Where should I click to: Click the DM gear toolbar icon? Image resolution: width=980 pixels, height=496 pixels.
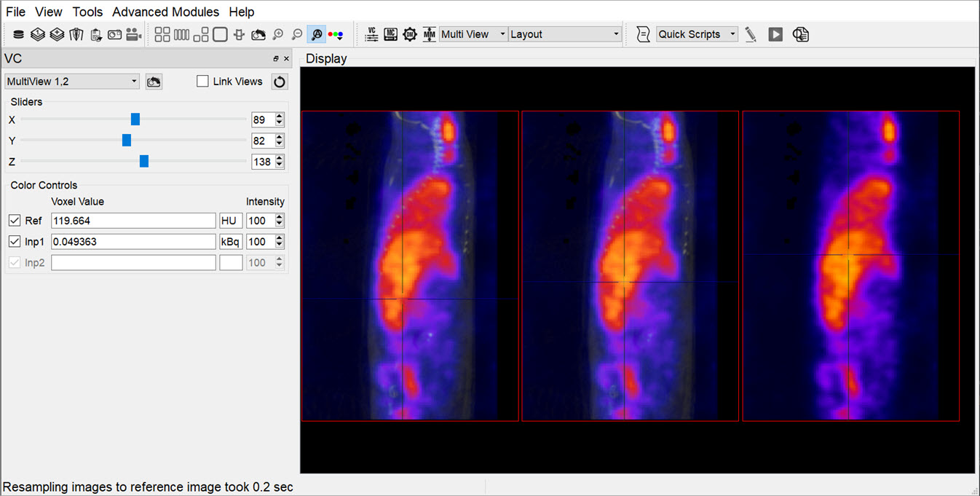(410, 34)
